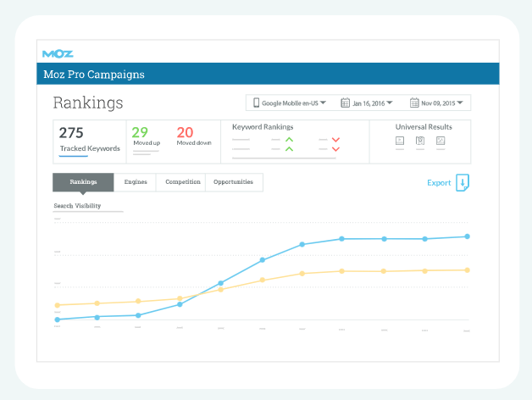Click the third Universal Results icon

point(441,141)
